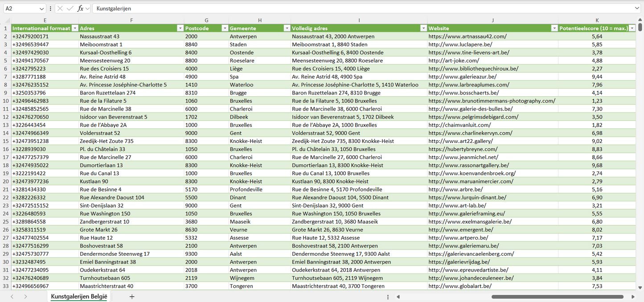Click the artnassau42.com website link cell

(468, 37)
